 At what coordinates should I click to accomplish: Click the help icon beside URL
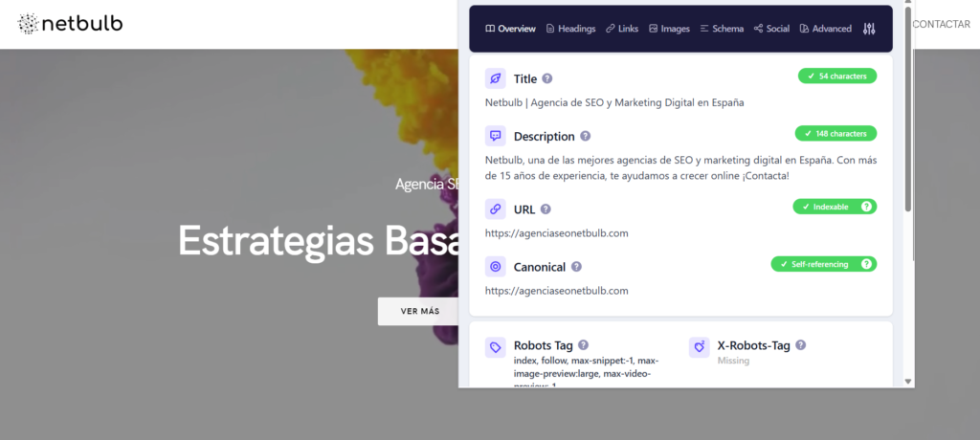(x=546, y=209)
